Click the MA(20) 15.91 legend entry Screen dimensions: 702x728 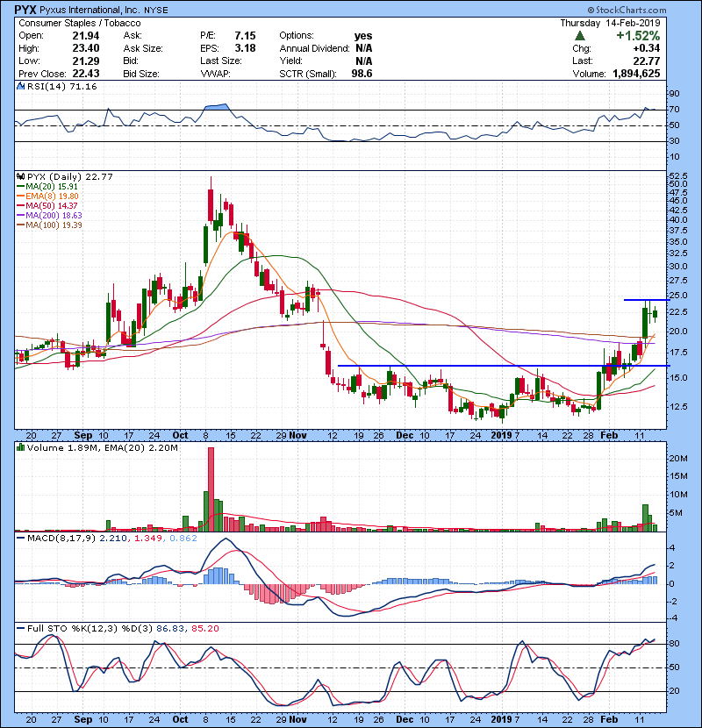tap(47, 187)
